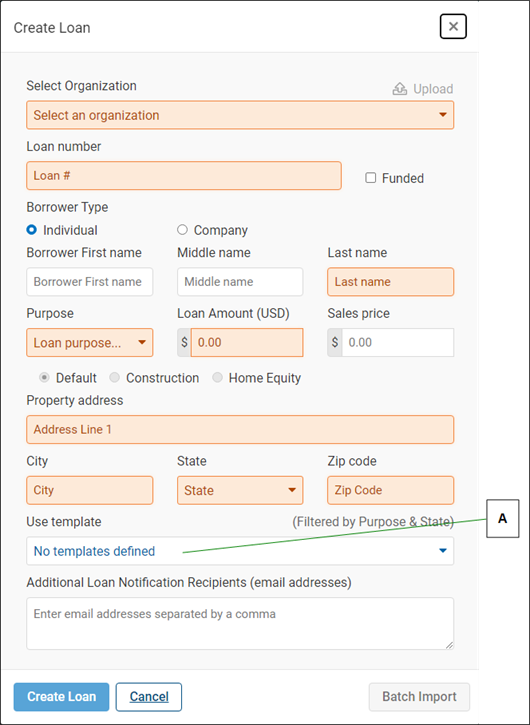The height and width of the screenshot is (725, 530).
Task: Select the Company borrower type
Action: 182,230
